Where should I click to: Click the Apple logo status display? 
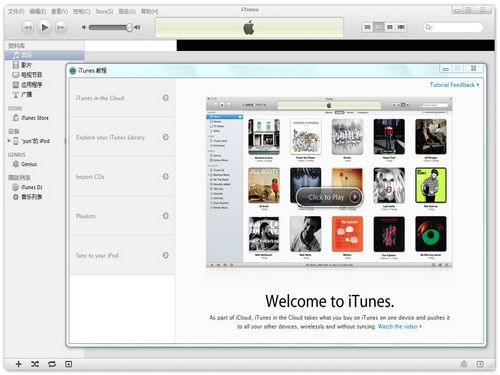coord(249,27)
